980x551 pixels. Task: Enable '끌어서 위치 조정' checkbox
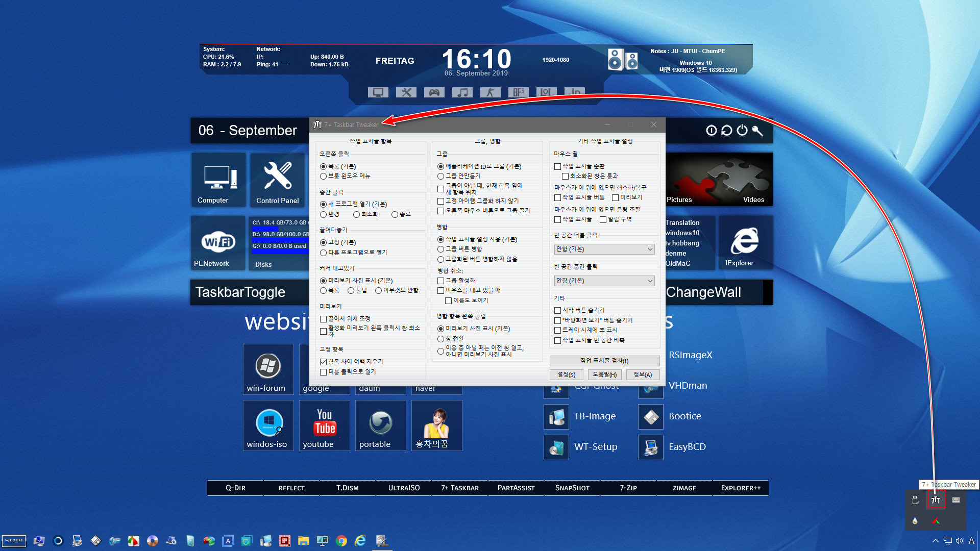pyautogui.click(x=323, y=319)
